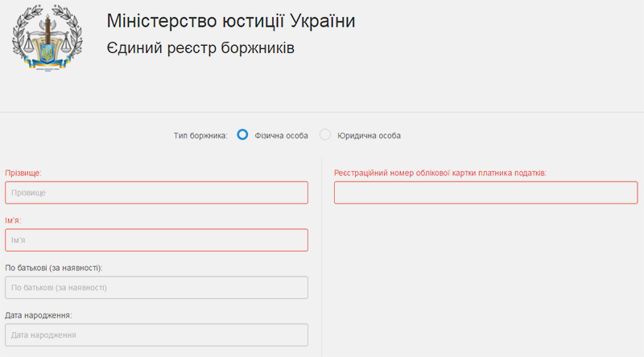Click the Ім'я: red field label
This screenshot has height=357, width=644.
pyautogui.click(x=13, y=221)
